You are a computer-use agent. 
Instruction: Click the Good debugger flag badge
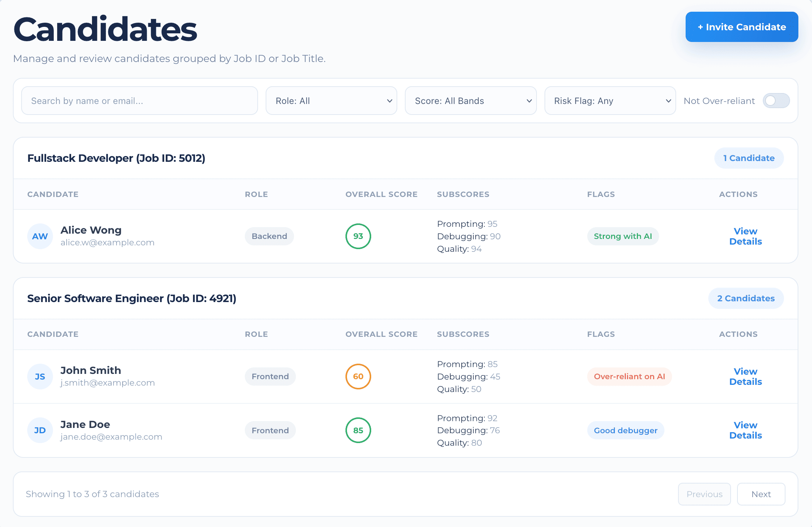[x=625, y=430]
